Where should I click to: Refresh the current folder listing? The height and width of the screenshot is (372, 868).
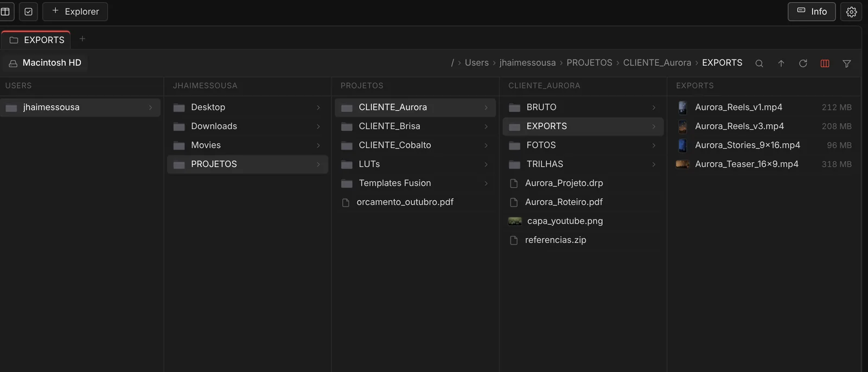click(803, 63)
